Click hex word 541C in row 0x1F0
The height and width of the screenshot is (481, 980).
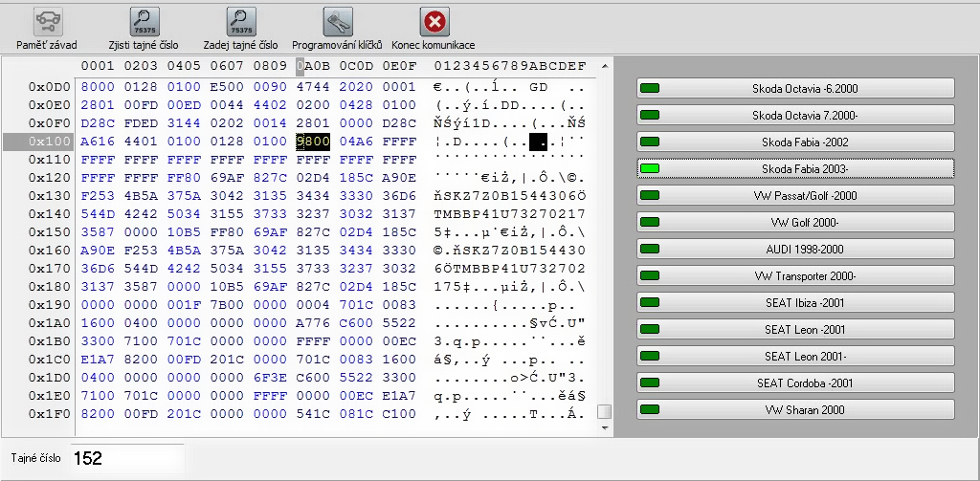tap(313, 414)
